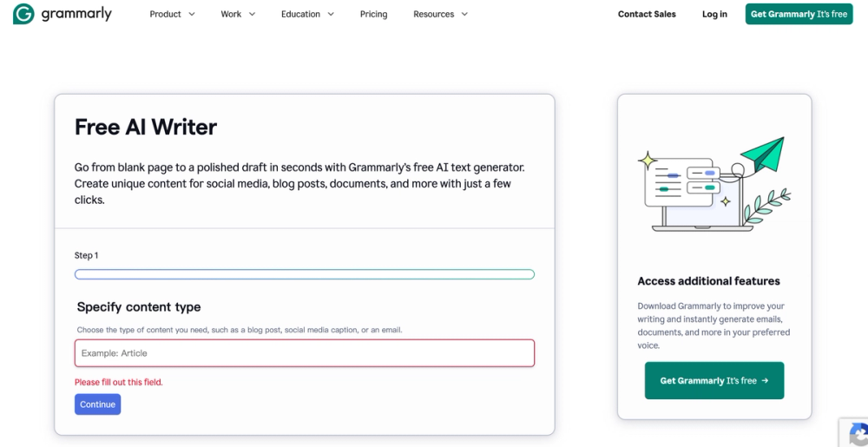Click the Contact Sales link
The height and width of the screenshot is (447, 868).
point(647,15)
